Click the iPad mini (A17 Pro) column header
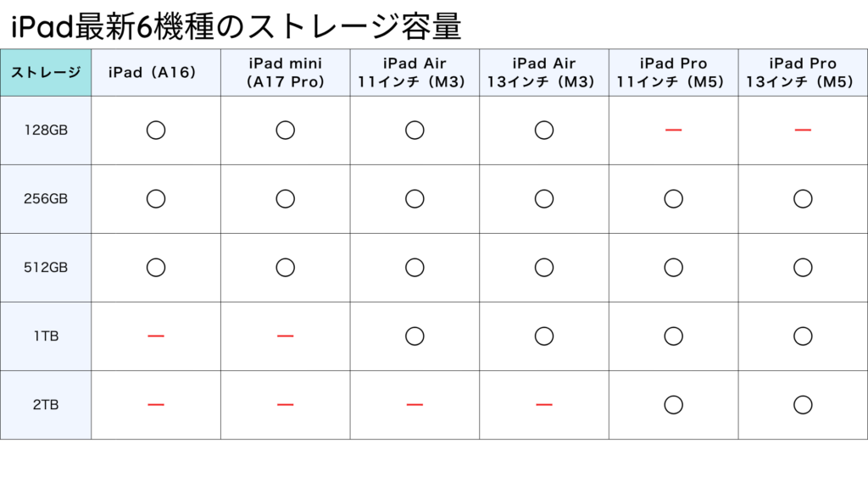Viewport: 868px width, 488px height. tap(285, 73)
